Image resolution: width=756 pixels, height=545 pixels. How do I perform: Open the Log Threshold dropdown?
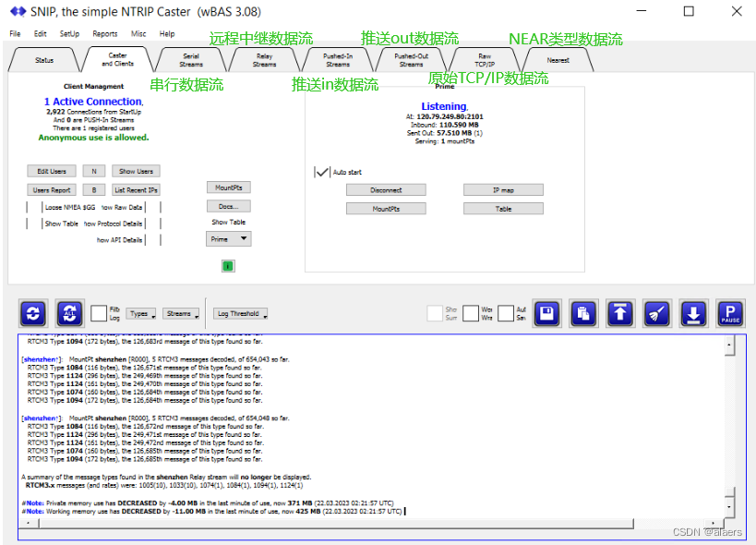point(240,313)
